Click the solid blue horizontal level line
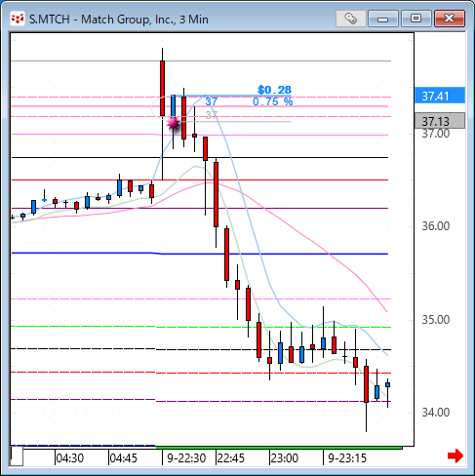Image resolution: width=475 pixels, height=476 pixels. tap(200, 254)
